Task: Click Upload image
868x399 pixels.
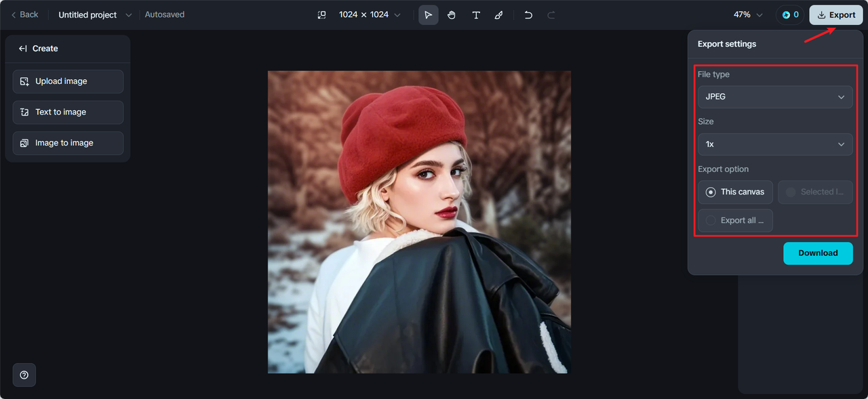Action: click(68, 81)
